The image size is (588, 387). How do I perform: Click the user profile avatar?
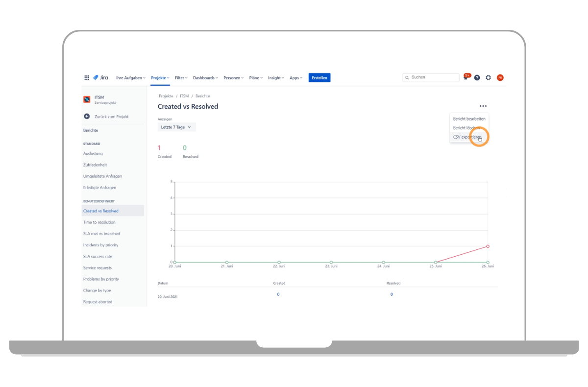(x=500, y=77)
